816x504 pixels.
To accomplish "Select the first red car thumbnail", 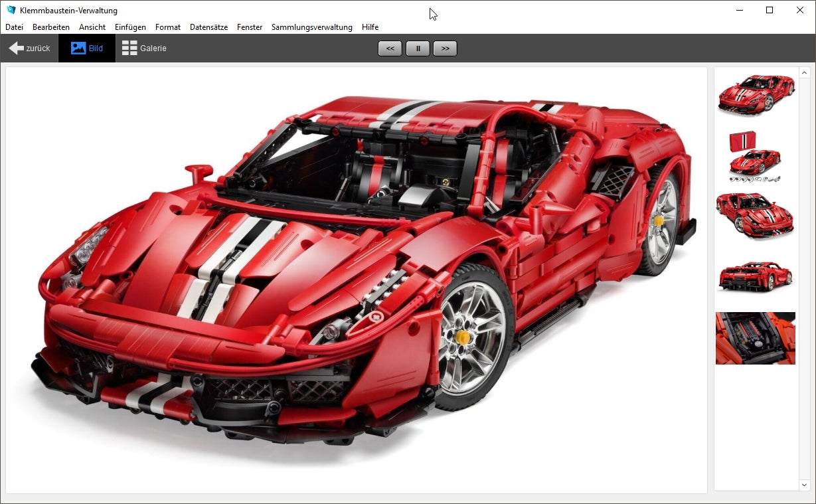I will pyautogui.click(x=756, y=94).
